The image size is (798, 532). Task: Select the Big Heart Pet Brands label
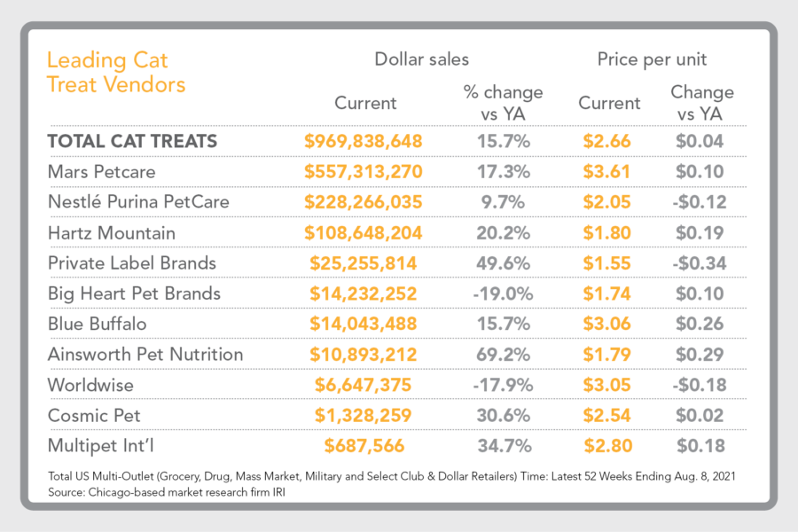[133, 293]
